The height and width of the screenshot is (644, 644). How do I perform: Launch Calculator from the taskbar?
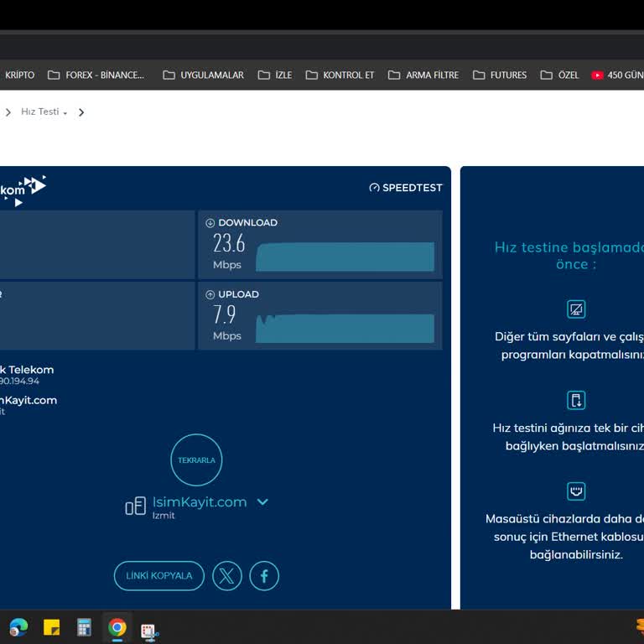click(x=84, y=627)
